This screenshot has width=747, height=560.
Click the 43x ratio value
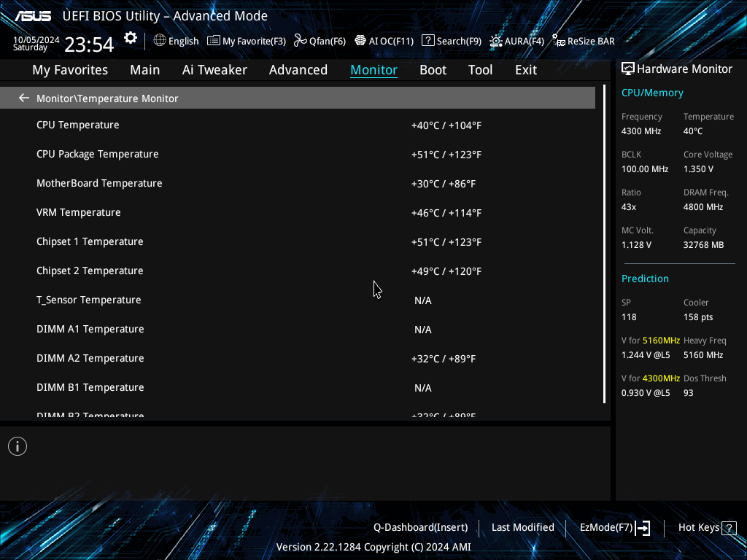tap(628, 207)
